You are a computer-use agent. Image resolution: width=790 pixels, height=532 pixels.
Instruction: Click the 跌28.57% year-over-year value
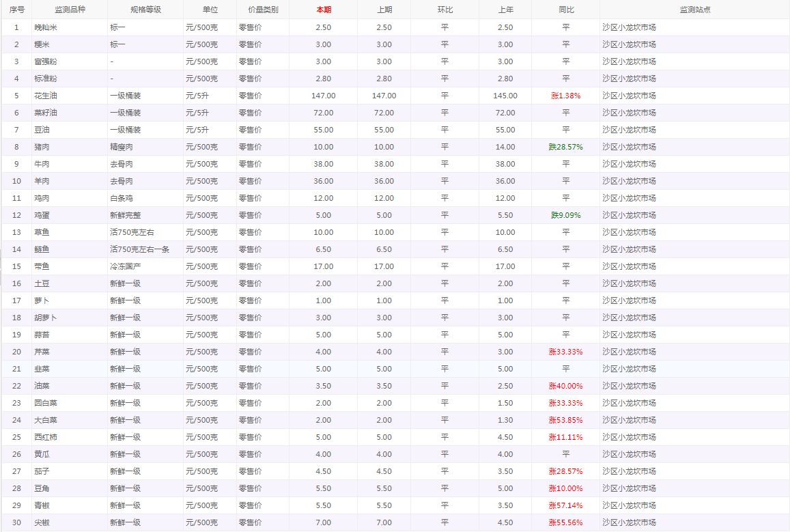point(565,147)
